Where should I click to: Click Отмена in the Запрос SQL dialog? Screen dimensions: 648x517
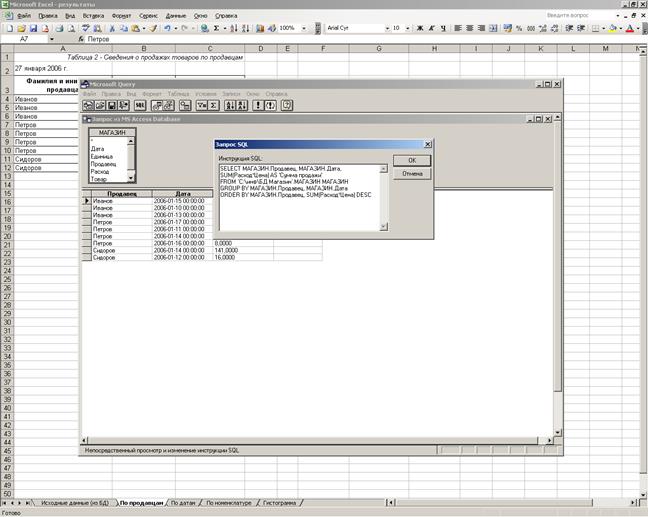412,174
